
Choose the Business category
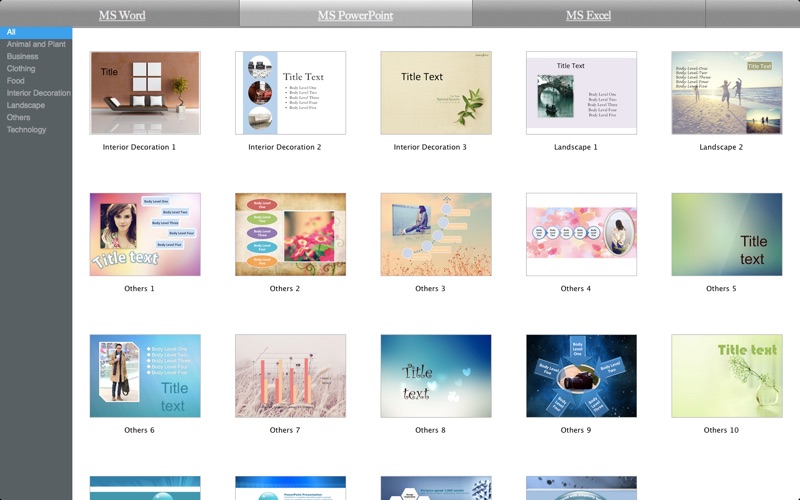22,57
